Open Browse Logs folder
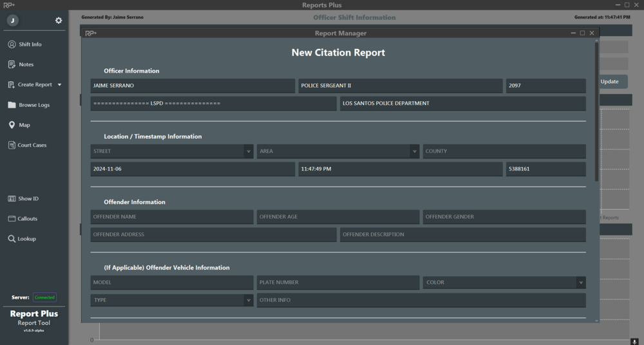This screenshot has width=644, height=345. [33, 105]
